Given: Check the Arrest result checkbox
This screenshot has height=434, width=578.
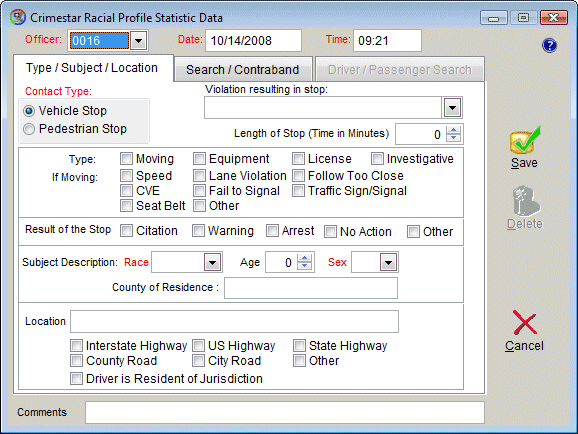Looking at the screenshot, I should click(272, 231).
